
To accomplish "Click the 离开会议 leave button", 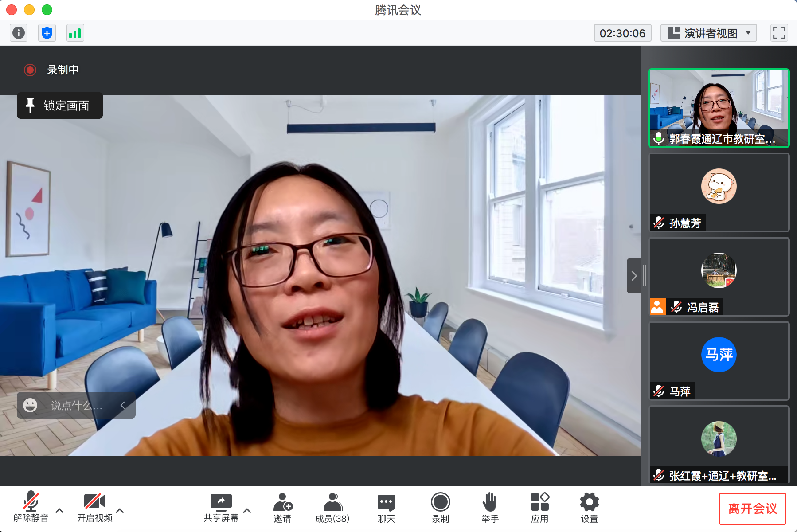I will pyautogui.click(x=752, y=509).
